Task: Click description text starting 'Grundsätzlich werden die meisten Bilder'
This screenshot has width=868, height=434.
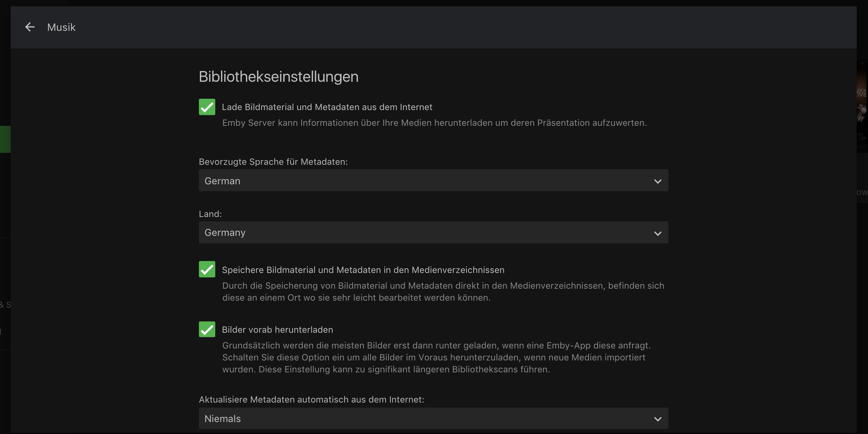Action: coord(436,357)
